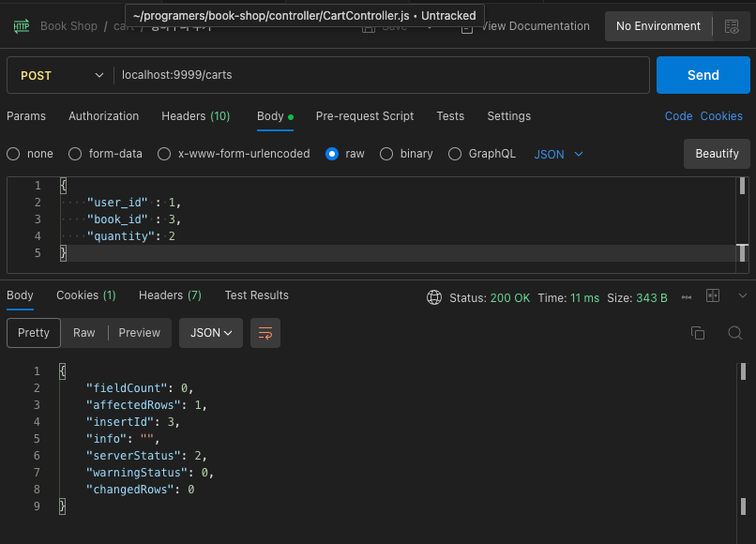Click "warningStatus" in the response
The width and height of the screenshot is (756, 544).
pyautogui.click(x=137, y=473)
